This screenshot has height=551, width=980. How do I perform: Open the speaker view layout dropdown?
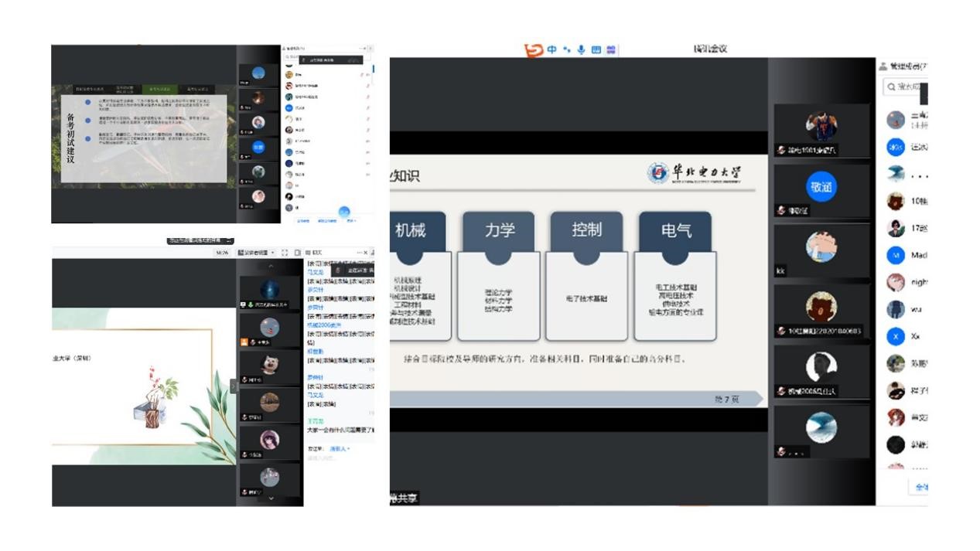[256, 253]
